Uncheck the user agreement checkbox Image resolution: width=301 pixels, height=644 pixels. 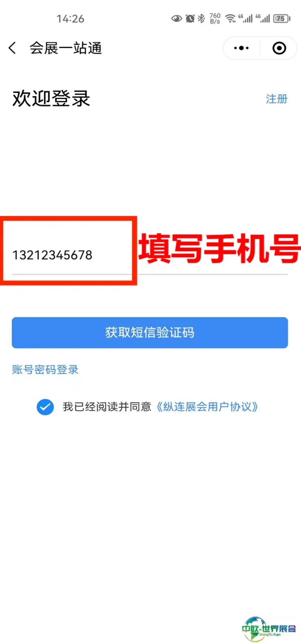(45, 407)
